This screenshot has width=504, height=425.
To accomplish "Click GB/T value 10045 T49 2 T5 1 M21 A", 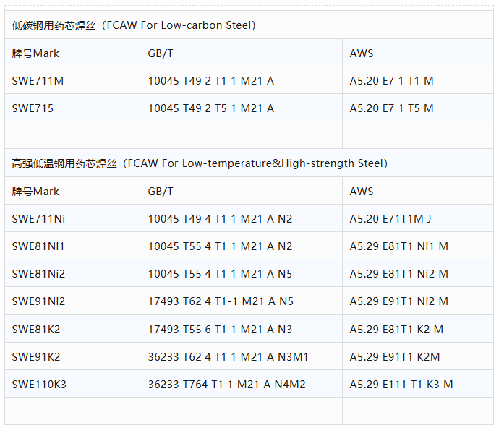I will click(210, 108).
